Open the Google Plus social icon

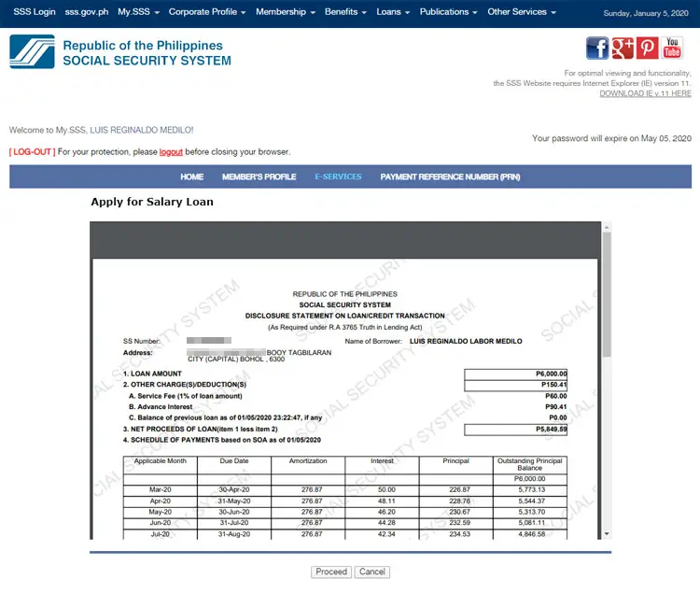[623, 49]
